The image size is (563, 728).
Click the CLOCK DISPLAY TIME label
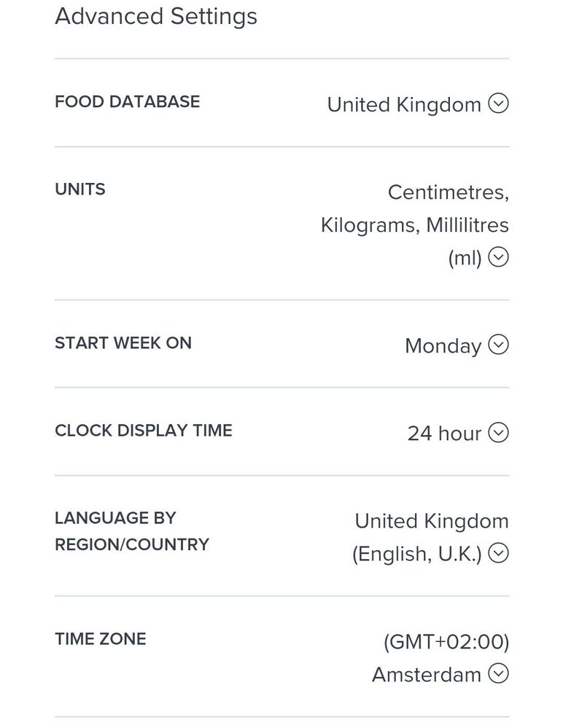144,431
